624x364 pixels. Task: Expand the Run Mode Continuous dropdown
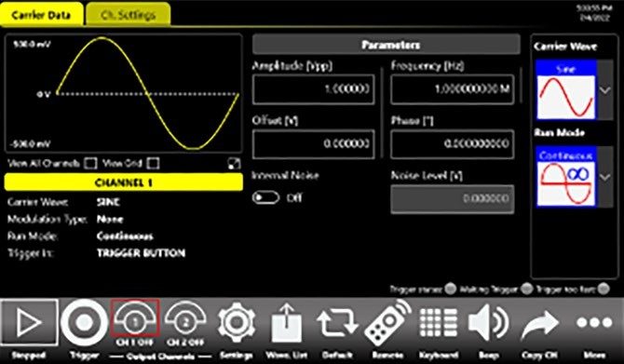(x=604, y=177)
